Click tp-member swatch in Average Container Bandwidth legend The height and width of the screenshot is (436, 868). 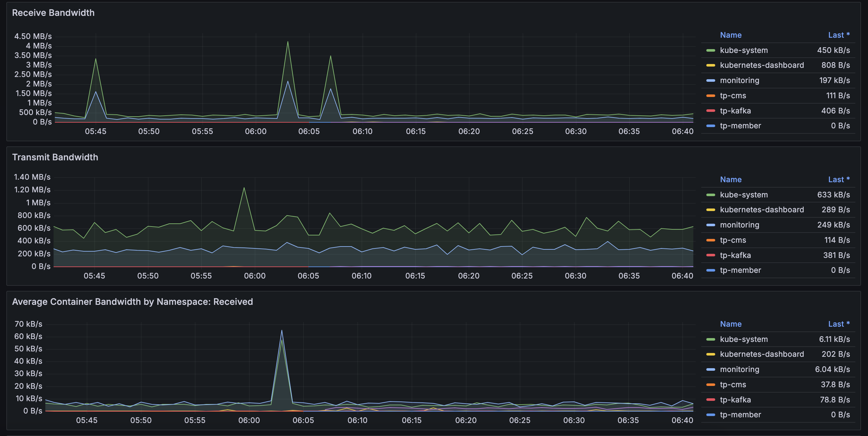pyautogui.click(x=711, y=415)
